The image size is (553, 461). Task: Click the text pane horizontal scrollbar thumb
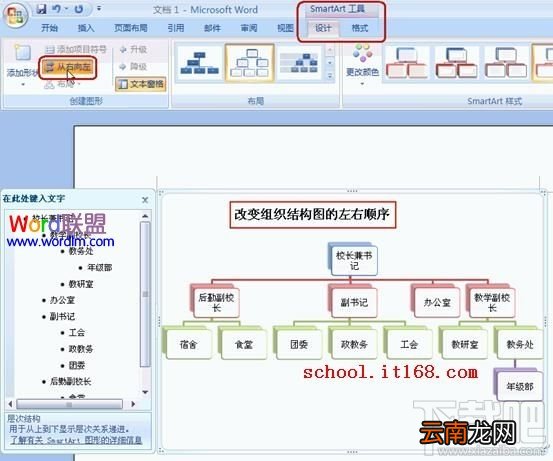(69, 404)
